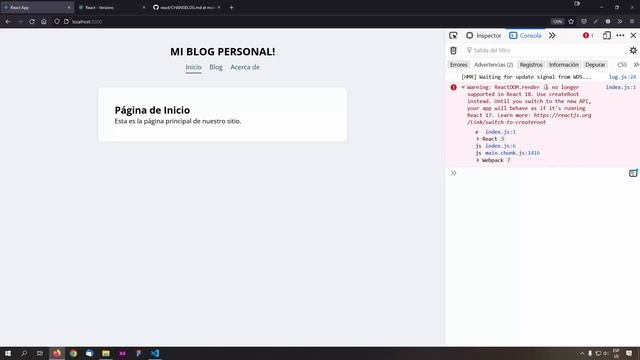The height and width of the screenshot is (360, 640).
Task: Clear the console with trash icon
Action: 453,50
